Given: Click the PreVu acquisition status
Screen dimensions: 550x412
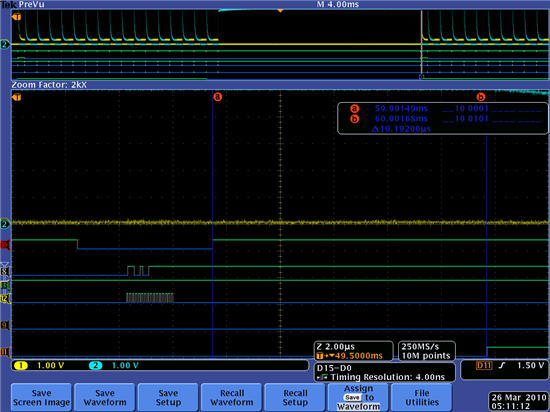Looking at the screenshot, I should coord(31,5).
